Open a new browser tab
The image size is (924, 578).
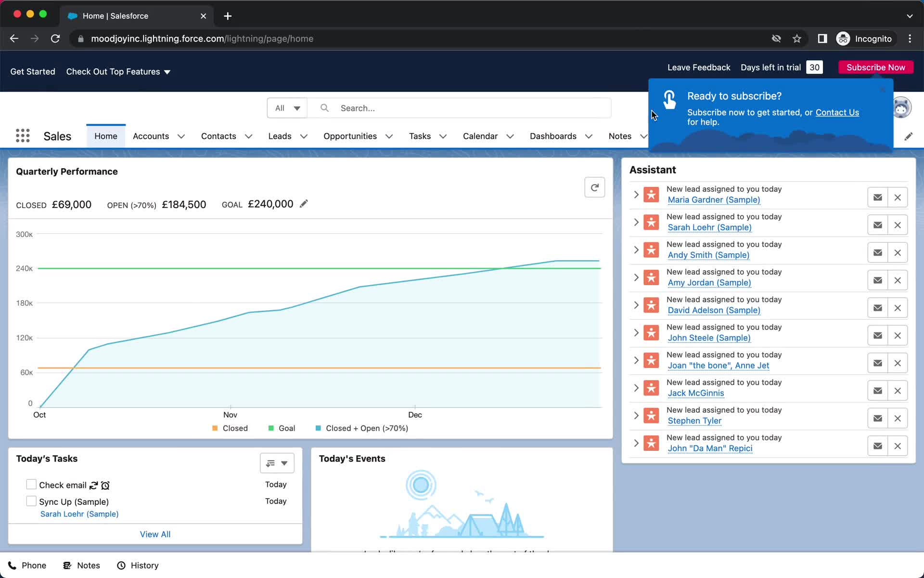point(228,16)
